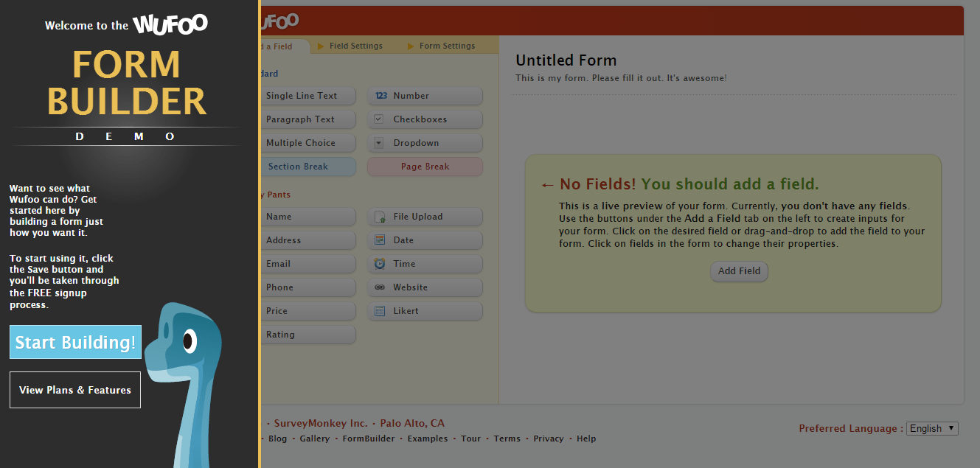This screenshot has height=468, width=980.
Task: Click the Add Field button
Action: click(x=740, y=271)
